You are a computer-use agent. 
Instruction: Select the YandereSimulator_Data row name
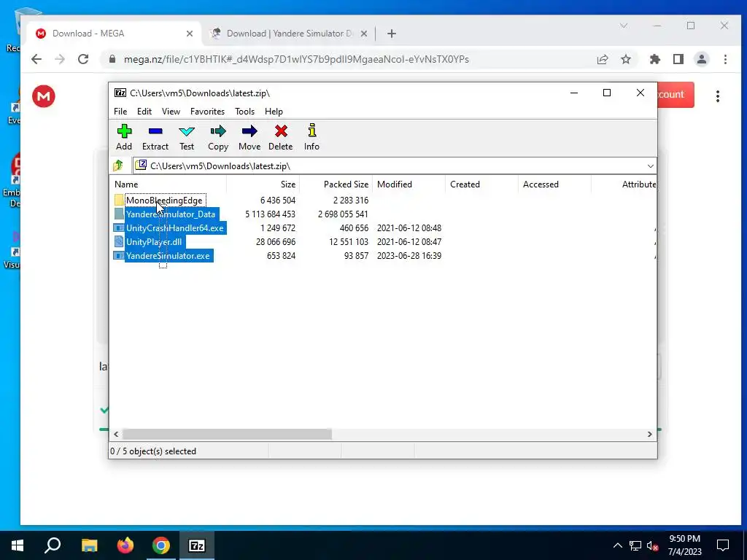pos(171,214)
